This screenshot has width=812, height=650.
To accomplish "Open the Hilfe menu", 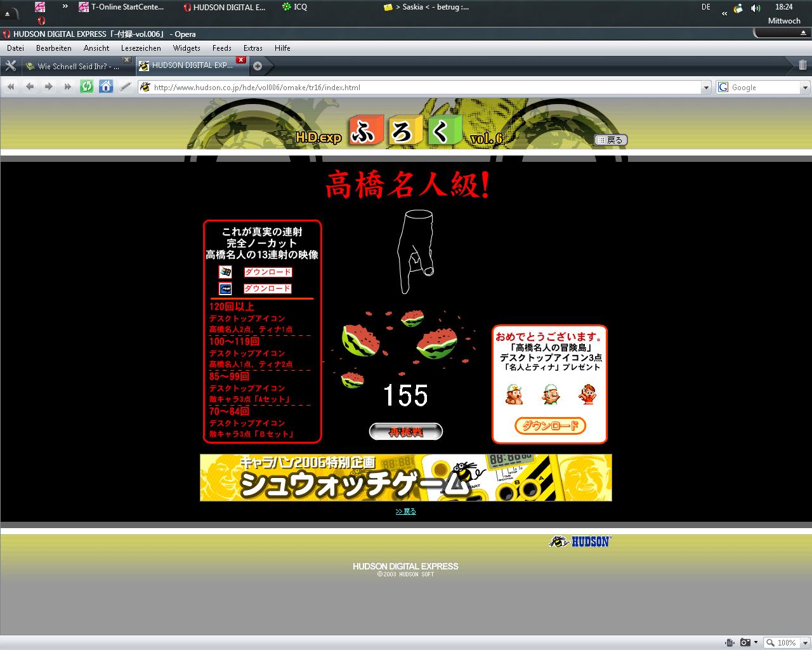I will [x=282, y=48].
